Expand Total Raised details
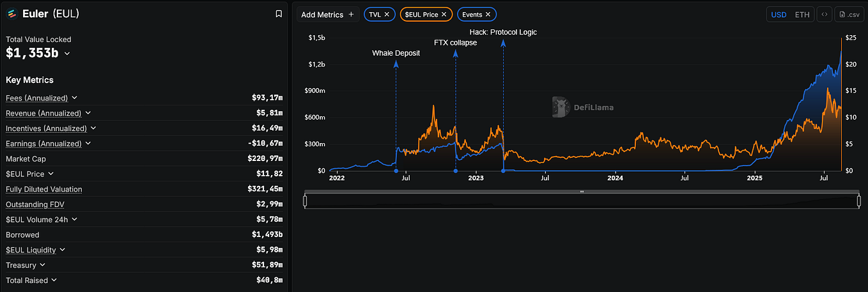868x292 pixels. (x=54, y=280)
